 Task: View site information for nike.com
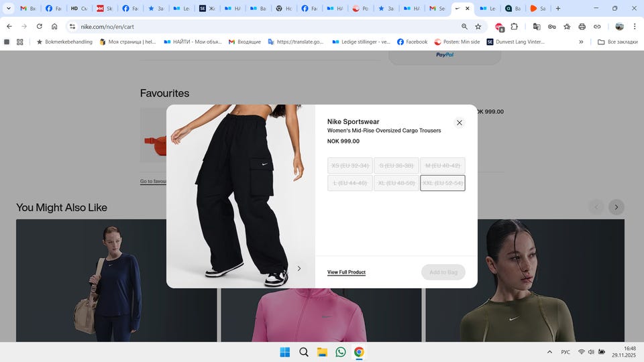[x=72, y=26]
